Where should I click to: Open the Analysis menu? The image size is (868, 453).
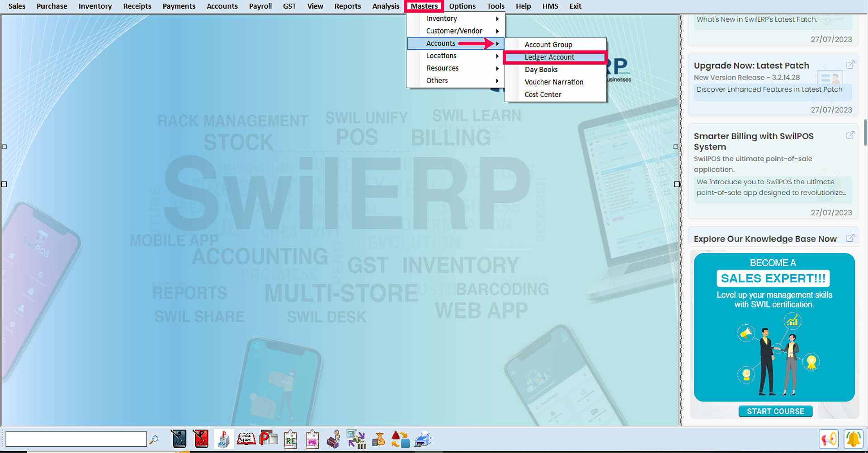[x=386, y=6]
